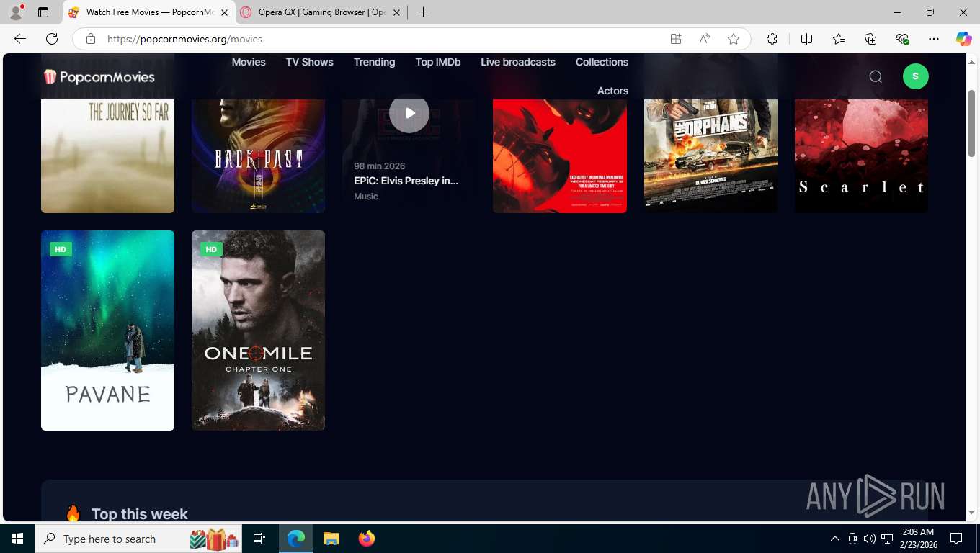Open the volume control in tray
This screenshot has height=553, width=980.
tap(870, 539)
